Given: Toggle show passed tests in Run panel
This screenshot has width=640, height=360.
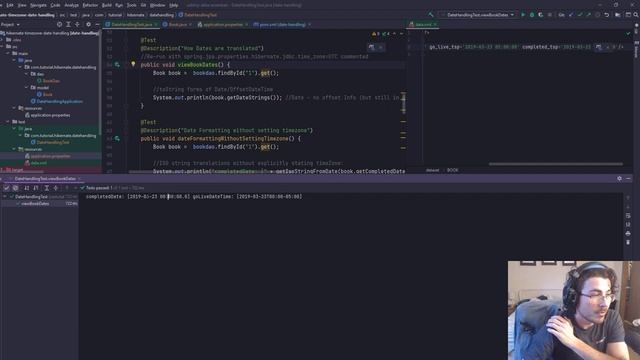Looking at the screenshot, I should pyautogui.click(x=7, y=188).
